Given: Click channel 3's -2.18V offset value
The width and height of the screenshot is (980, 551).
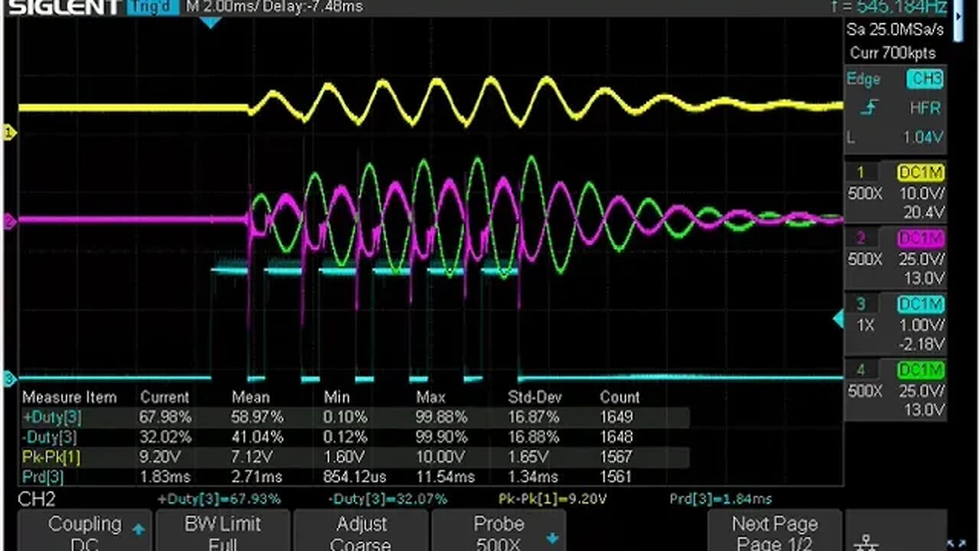Looking at the screenshot, I should [921, 344].
